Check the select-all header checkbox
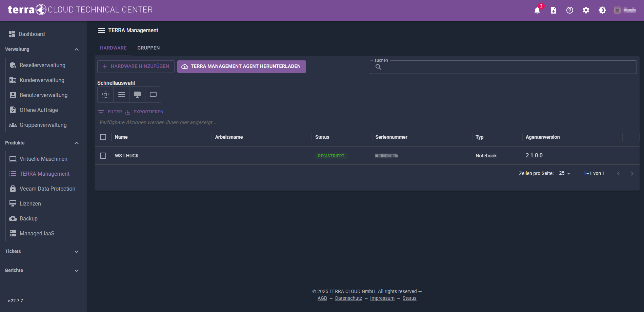 [x=103, y=137]
